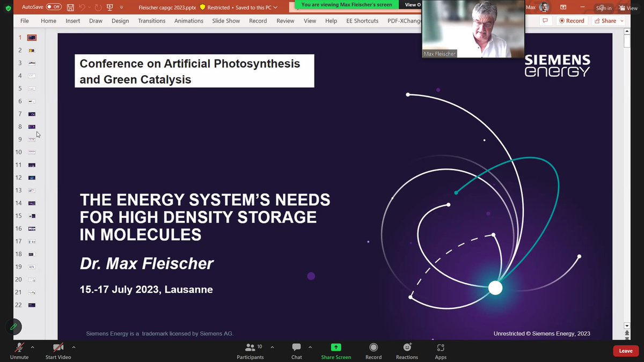Click the Reactions icon in meeting controls
This screenshot has width=644, height=362.
point(407,350)
